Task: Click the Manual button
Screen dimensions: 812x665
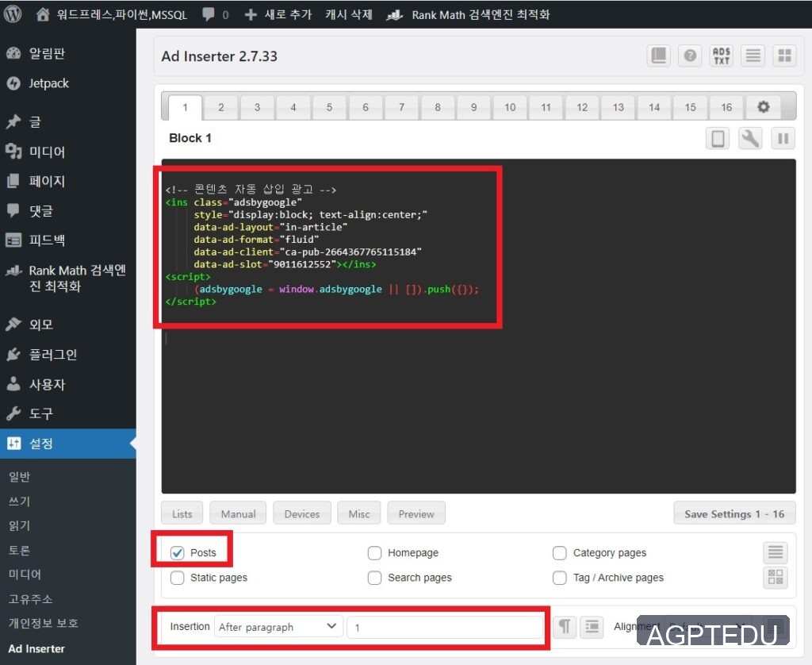Action: tap(238, 513)
